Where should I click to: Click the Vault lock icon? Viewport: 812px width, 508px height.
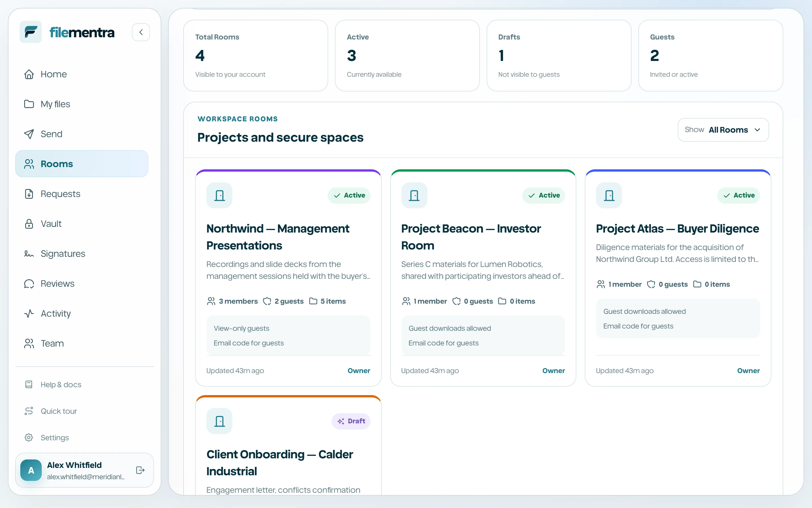[x=29, y=224]
